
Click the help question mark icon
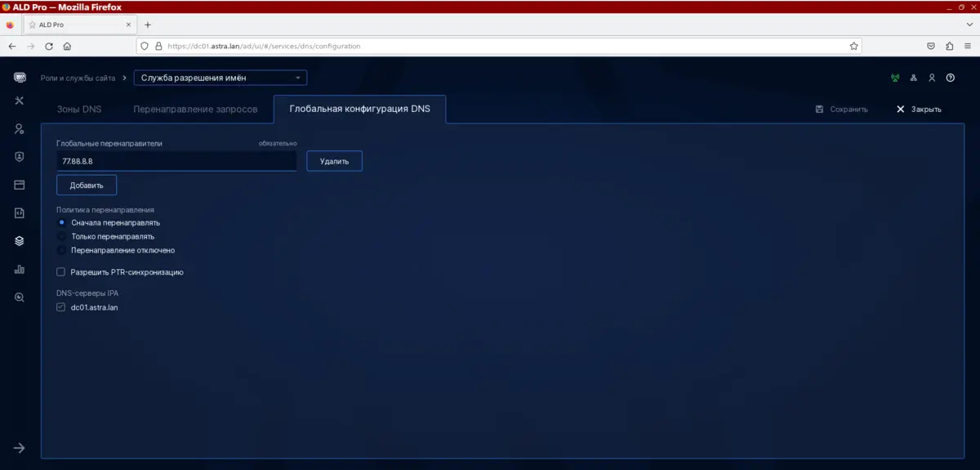951,78
